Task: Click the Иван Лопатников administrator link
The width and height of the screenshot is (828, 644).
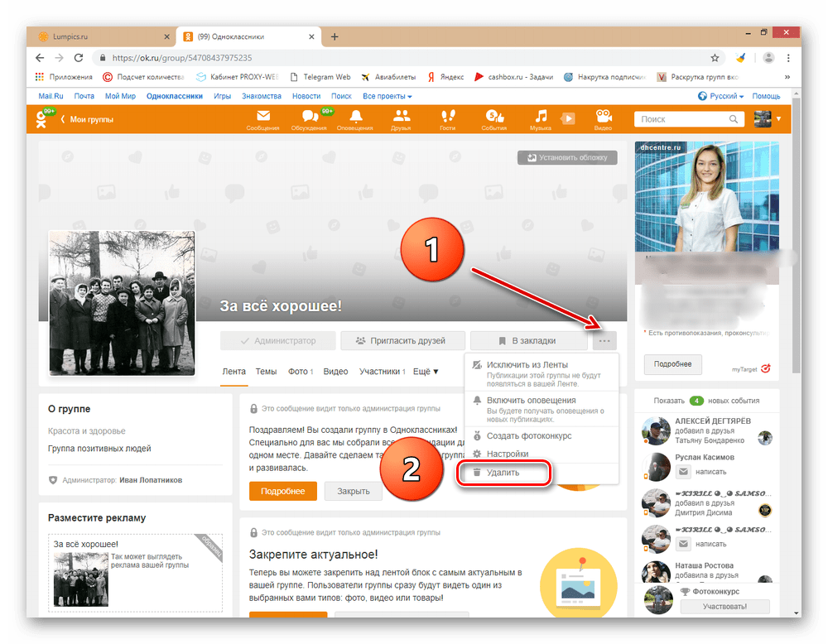Action: click(151, 480)
